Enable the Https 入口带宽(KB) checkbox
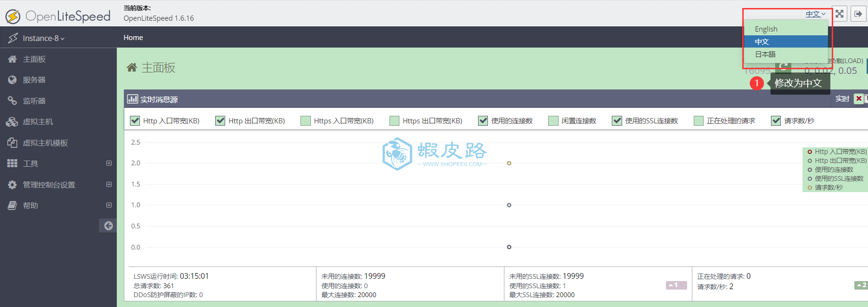 (x=306, y=121)
